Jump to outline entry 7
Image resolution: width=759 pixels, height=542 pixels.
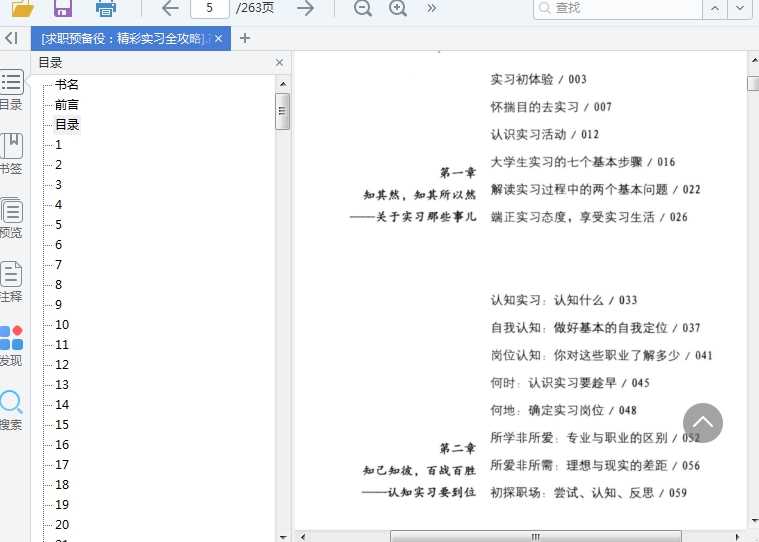click(59, 265)
